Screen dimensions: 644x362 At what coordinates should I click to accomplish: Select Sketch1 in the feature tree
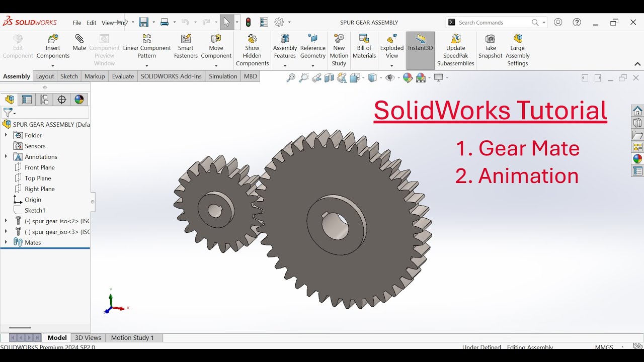pos(35,210)
